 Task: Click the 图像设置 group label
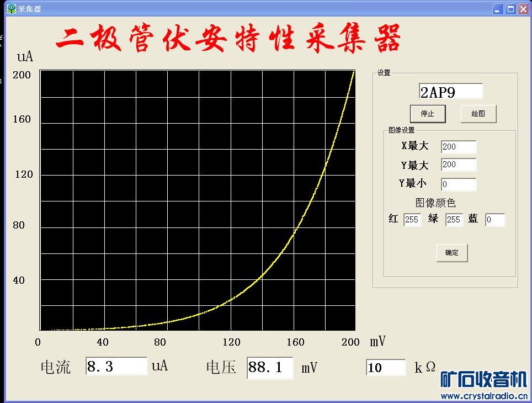click(x=401, y=130)
